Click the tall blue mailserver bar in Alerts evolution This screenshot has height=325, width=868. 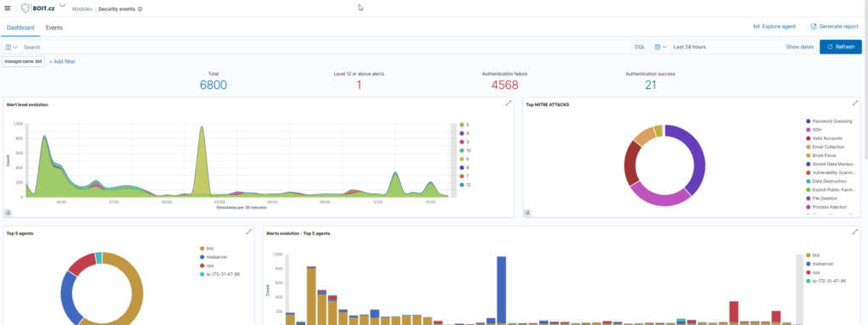502,289
